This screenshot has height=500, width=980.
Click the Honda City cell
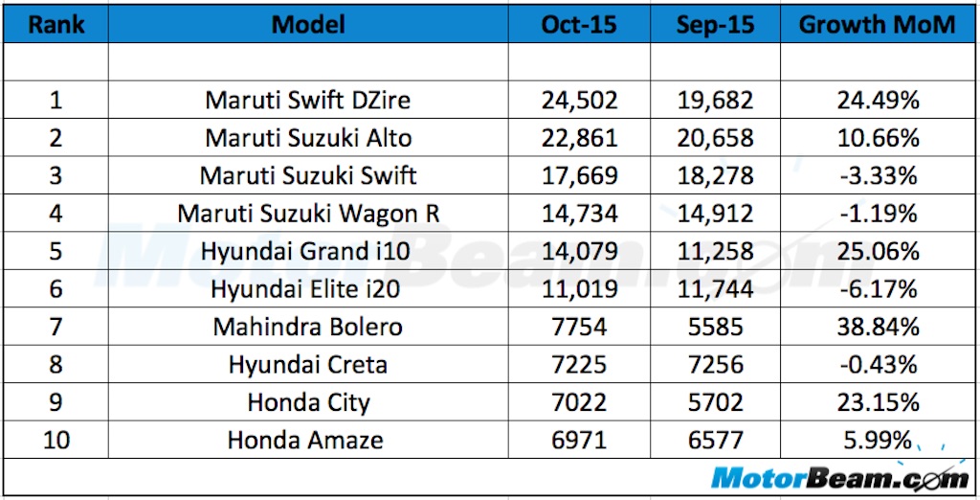pos(307,402)
